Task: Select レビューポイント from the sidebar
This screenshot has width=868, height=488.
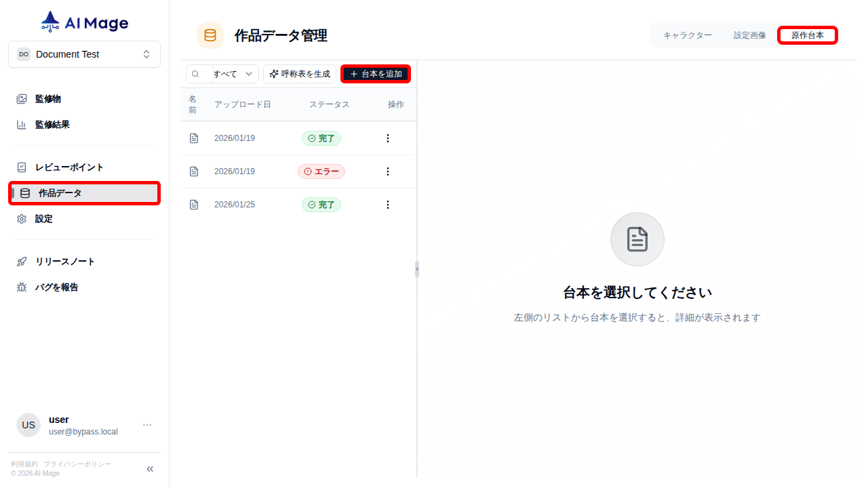Action: pos(61,167)
